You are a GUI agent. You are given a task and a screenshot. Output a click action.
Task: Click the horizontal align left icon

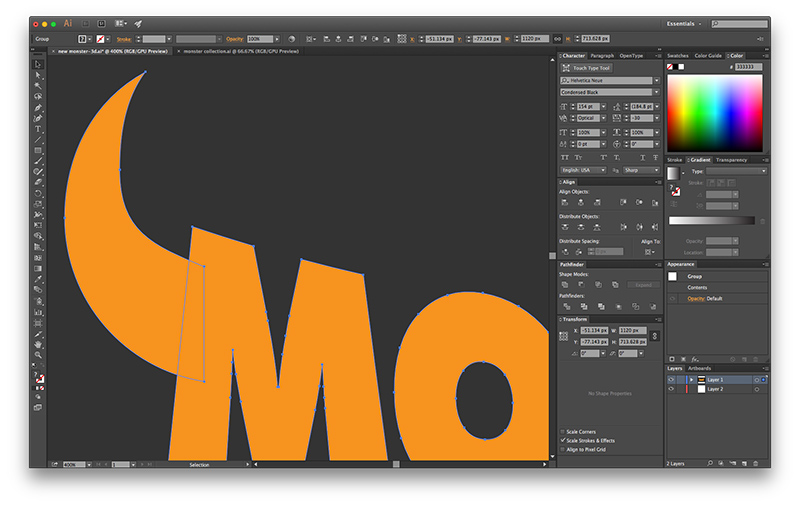[566, 202]
